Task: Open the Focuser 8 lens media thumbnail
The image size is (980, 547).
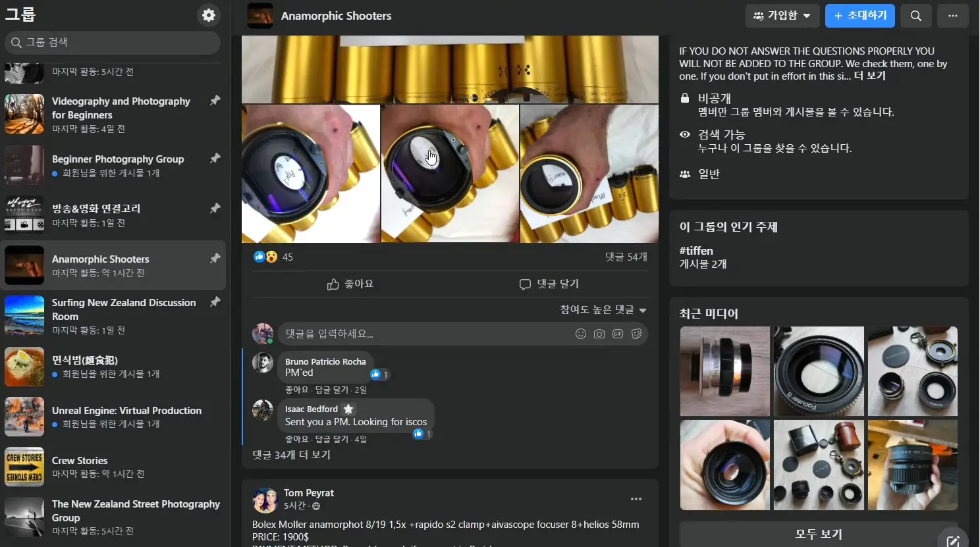Action: 818,372
